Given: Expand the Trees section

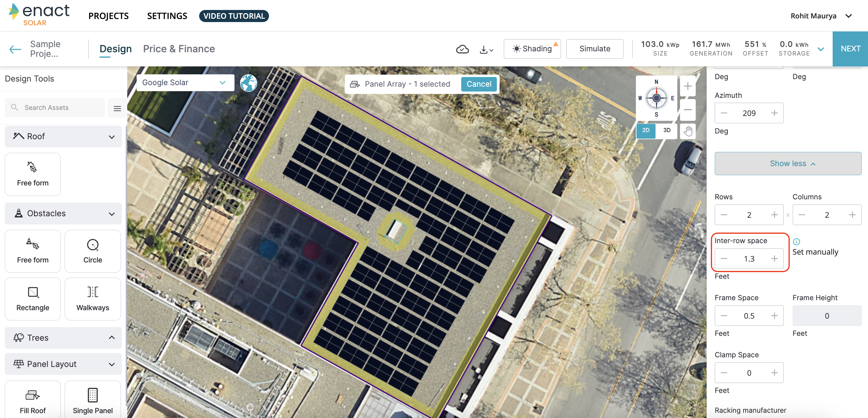Looking at the screenshot, I should click(63, 337).
